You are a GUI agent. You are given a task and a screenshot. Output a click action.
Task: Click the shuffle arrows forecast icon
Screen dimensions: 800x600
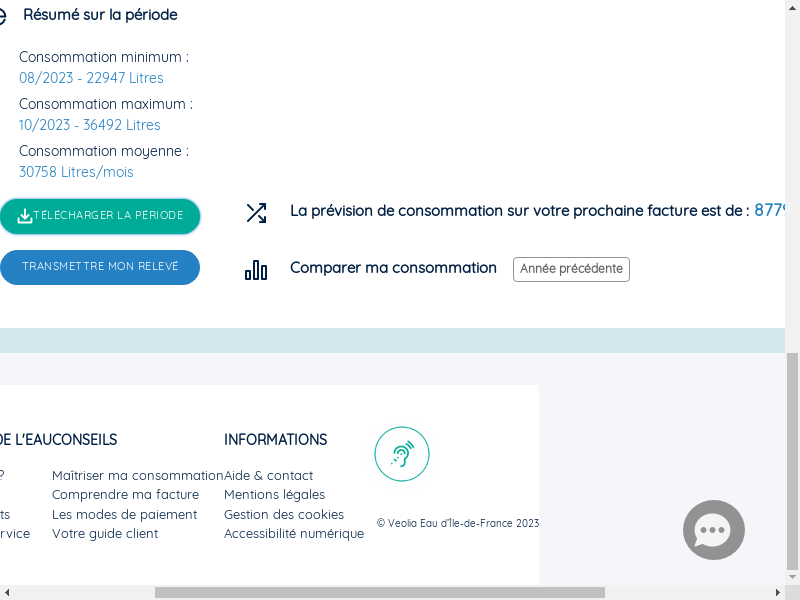pyautogui.click(x=256, y=213)
